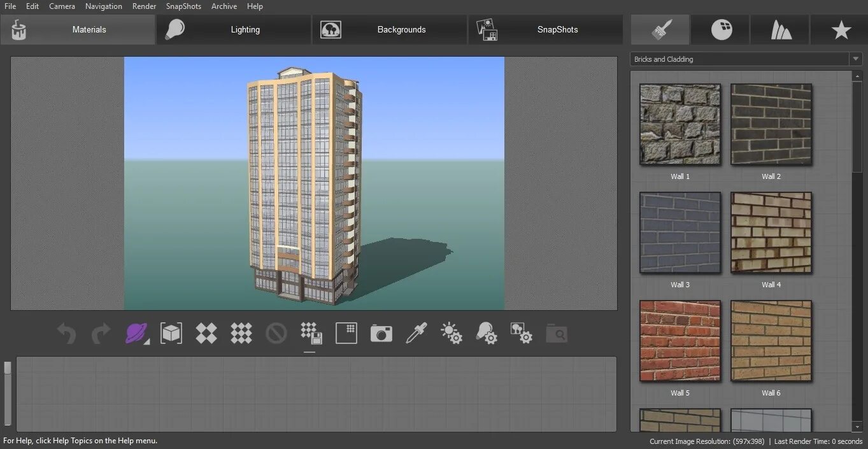Open the SnapShots menu in menu bar
This screenshot has height=449, width=868.
(183, 6)
